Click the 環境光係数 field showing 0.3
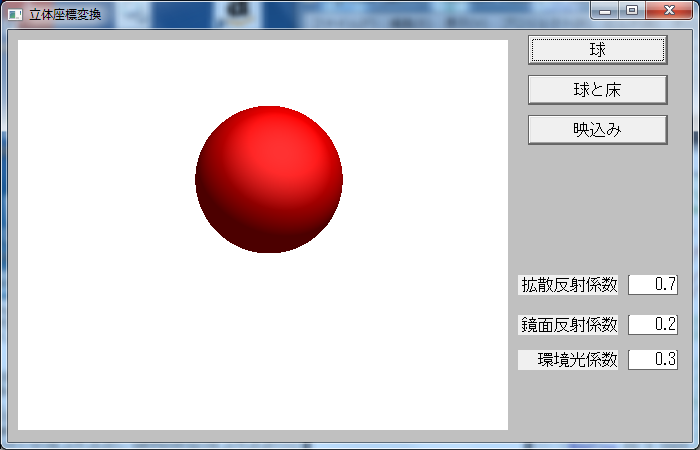The height and width of the screenshot is (450, 700). tap(653, 360)
